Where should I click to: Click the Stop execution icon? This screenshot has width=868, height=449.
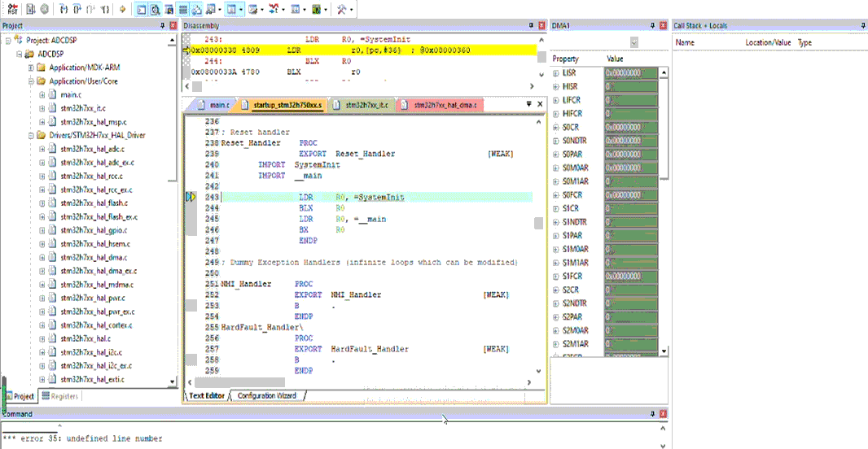click(44, 9)
